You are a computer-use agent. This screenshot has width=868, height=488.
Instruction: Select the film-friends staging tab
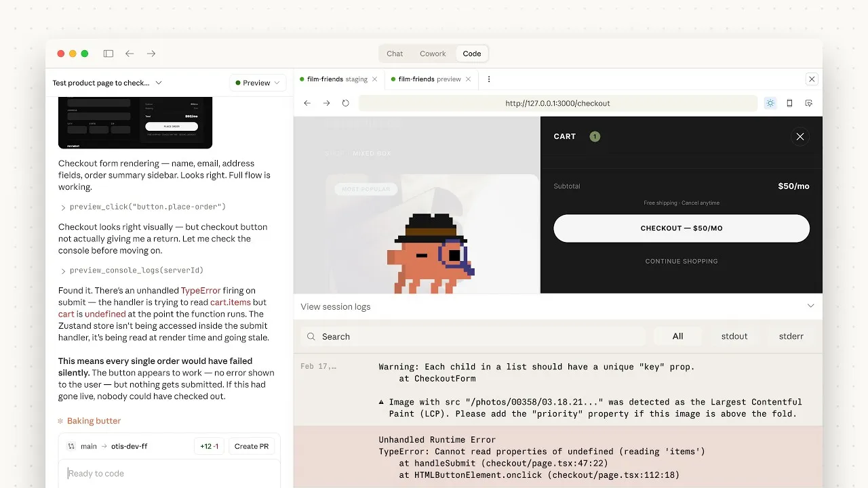[x=337, y=79]
